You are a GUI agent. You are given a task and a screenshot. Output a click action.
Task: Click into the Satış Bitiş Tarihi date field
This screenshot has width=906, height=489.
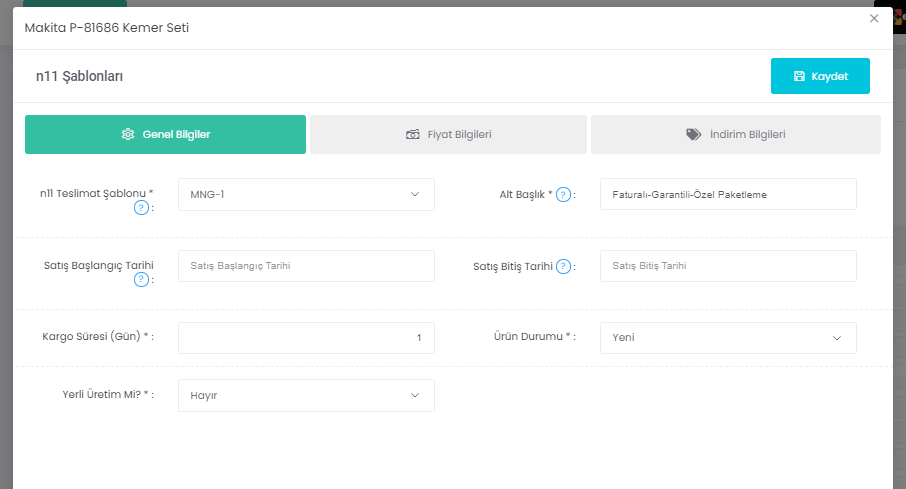[x=728, y=266]
